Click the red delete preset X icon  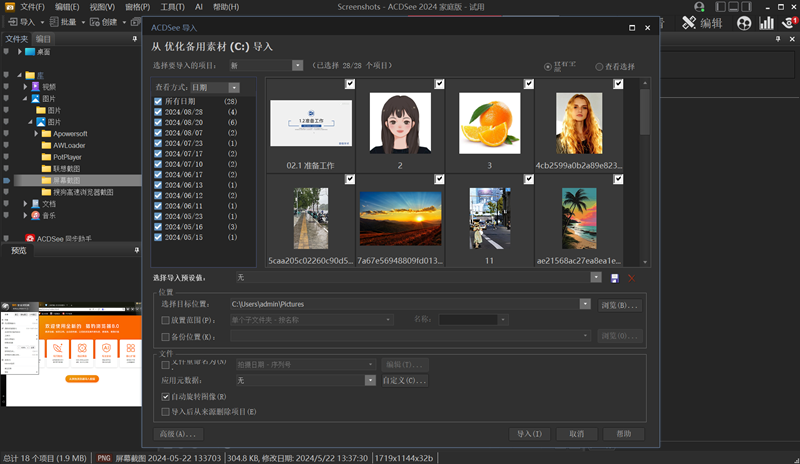click(630, 277)
